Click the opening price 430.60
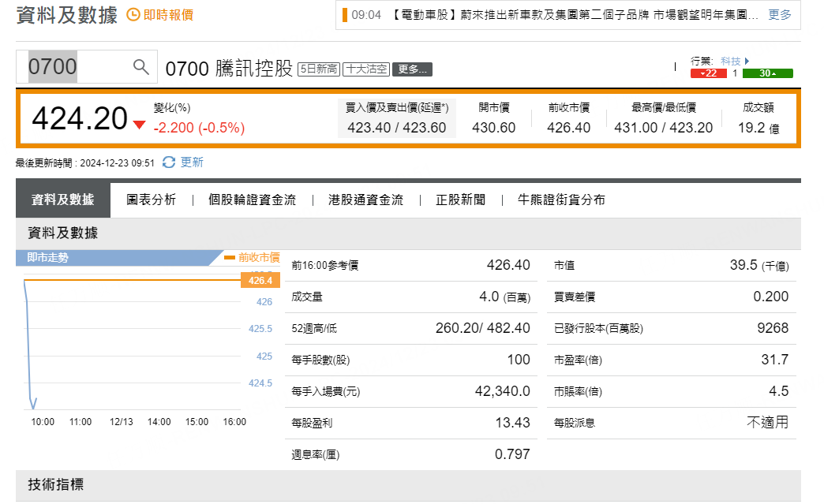824x504 pixels. (494, 128)
